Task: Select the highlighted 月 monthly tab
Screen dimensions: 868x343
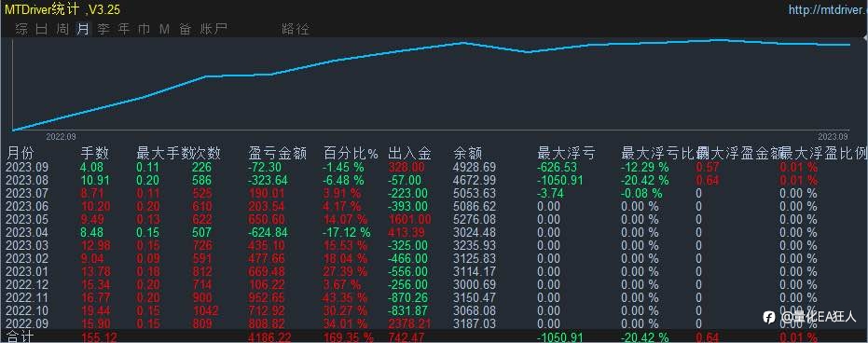Action: (83, 29)
